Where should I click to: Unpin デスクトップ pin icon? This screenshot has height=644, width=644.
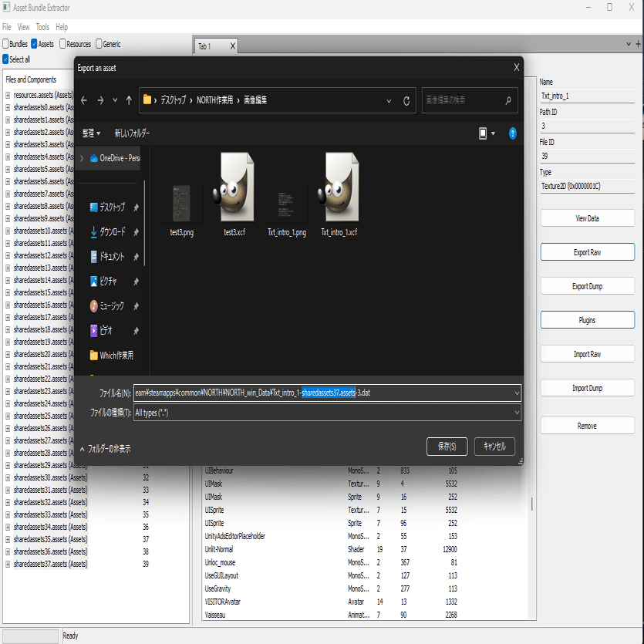[136, 207]
